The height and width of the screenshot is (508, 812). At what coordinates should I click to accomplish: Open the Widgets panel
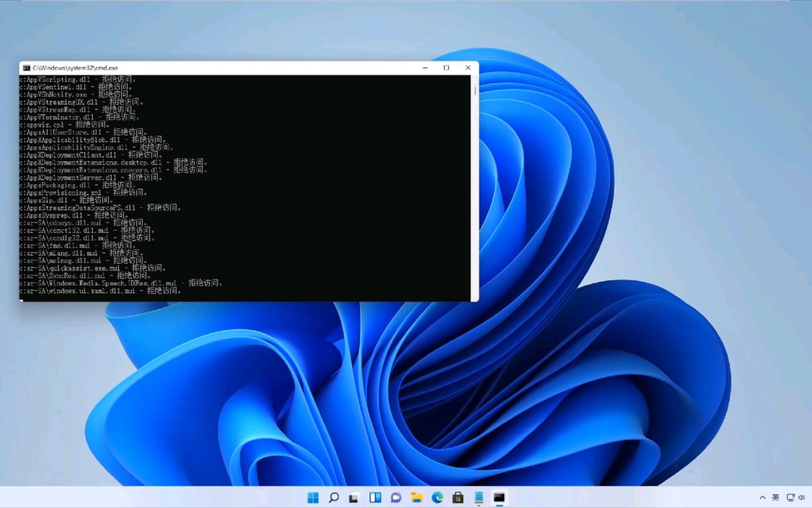(375, 497)
